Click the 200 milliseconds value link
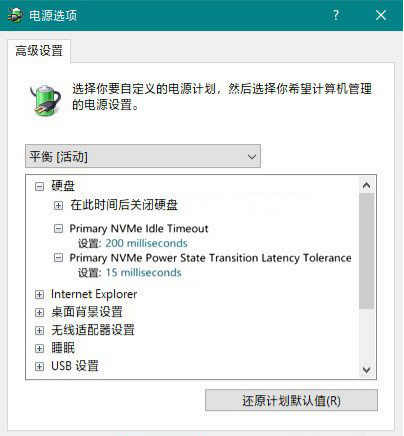 [146, 243]
